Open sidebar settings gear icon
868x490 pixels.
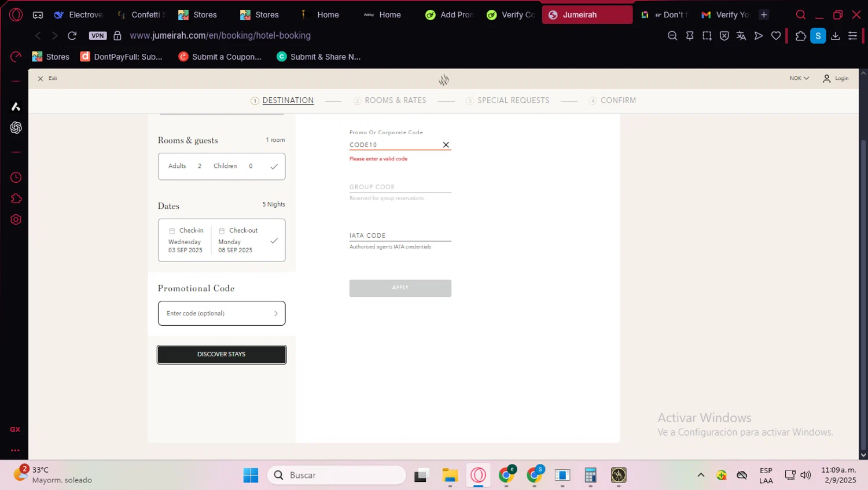pos(16,220)
